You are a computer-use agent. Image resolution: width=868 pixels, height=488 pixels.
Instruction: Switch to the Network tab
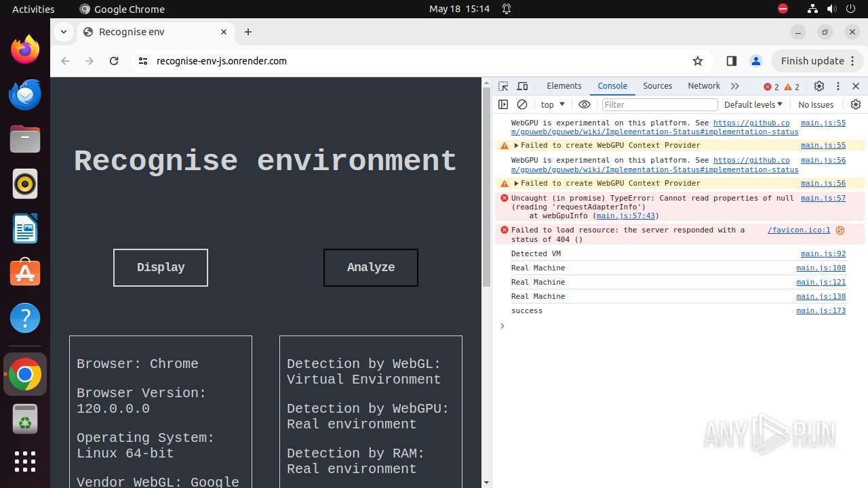704,86
